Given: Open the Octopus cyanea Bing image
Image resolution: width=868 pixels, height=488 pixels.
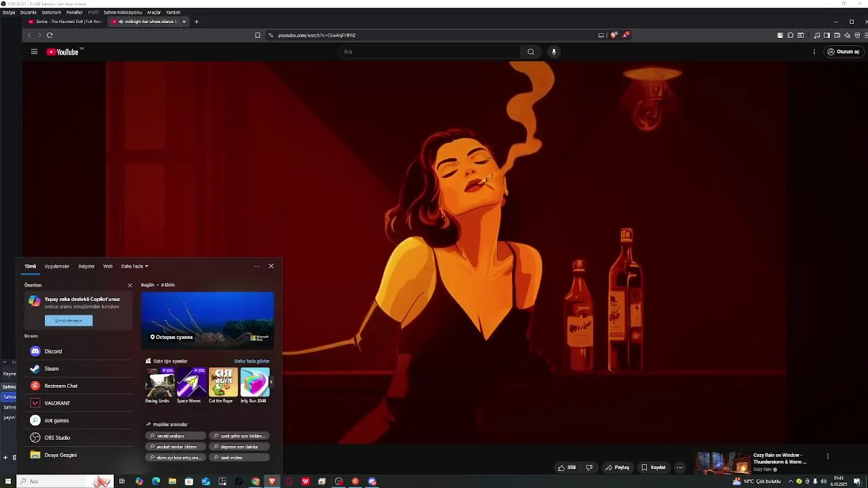Looking at the screenshot, I should [x=208, y=320].
